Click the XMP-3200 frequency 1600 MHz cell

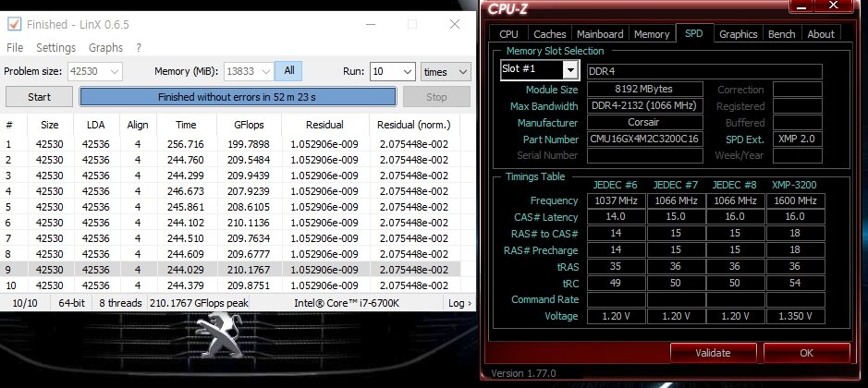(x=795, y=200)
